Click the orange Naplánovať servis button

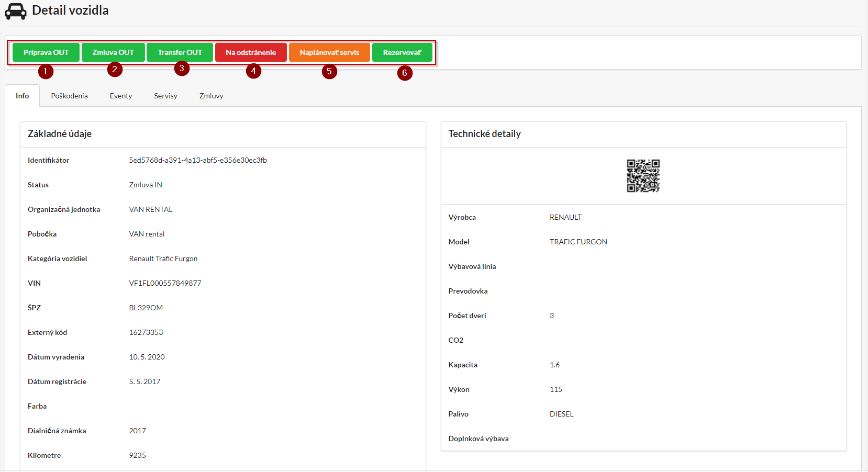point(329,52)
